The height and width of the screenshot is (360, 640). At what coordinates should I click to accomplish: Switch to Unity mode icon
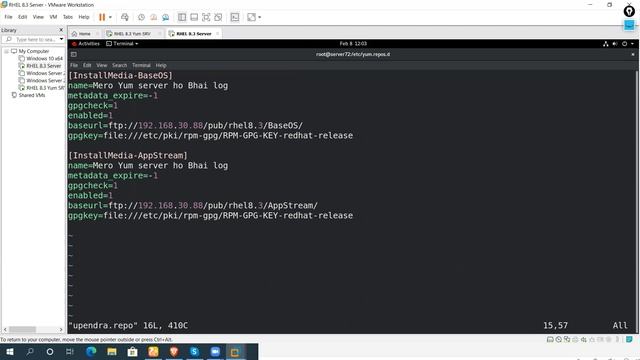coord(218,17)
